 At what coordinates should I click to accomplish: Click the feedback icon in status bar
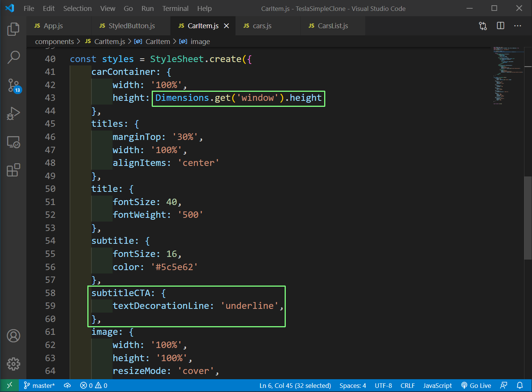pos(503,385)
